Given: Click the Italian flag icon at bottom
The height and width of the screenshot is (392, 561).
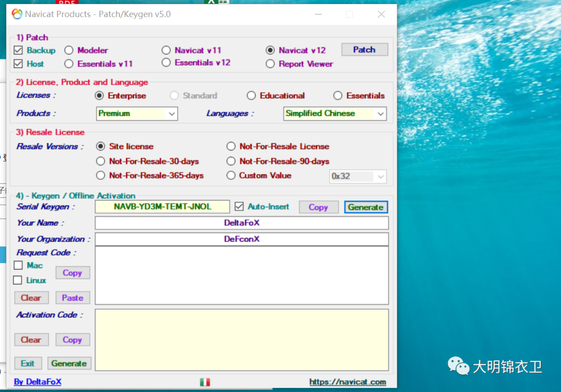Looking at the screenshot, I should pyautogui.click(x=205, y=382).
